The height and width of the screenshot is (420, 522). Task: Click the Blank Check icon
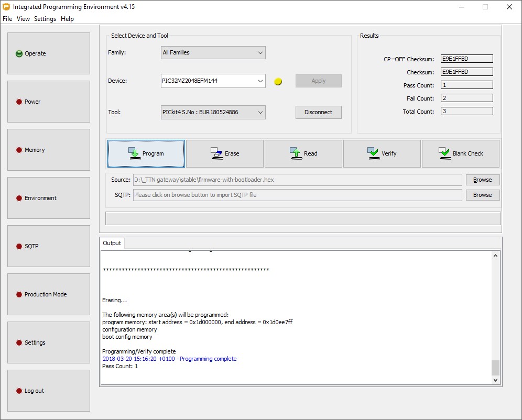click(x=445, y=153)
